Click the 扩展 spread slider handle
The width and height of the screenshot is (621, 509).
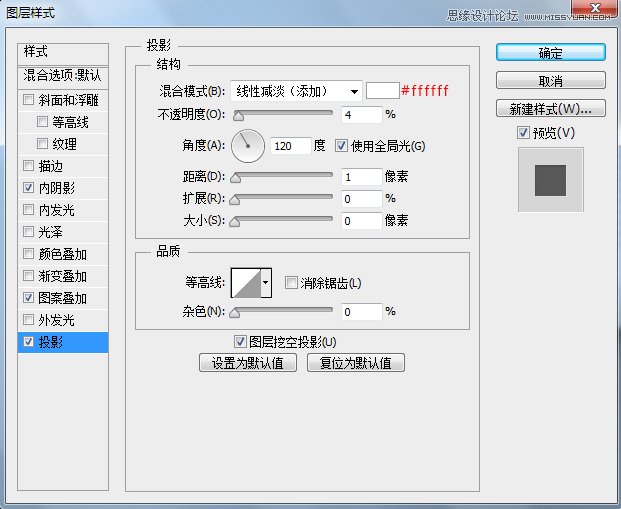(234, 200)
